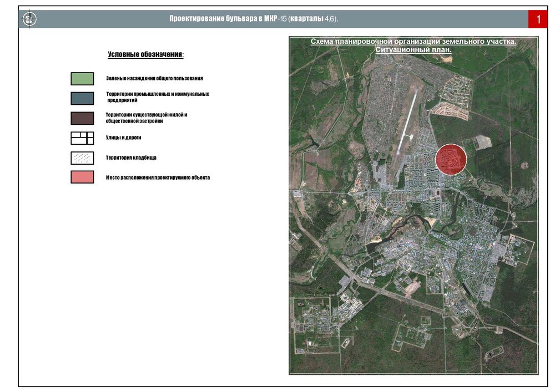Click the dotted cemetery territory legend symbol
This screenshot has width=555, height=392.
82,158
